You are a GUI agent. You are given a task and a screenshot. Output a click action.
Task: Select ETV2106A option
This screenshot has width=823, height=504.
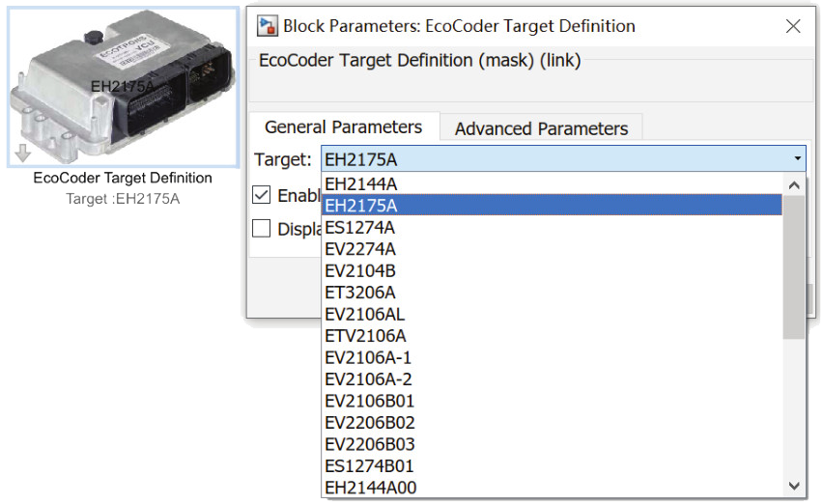[552, 336]
